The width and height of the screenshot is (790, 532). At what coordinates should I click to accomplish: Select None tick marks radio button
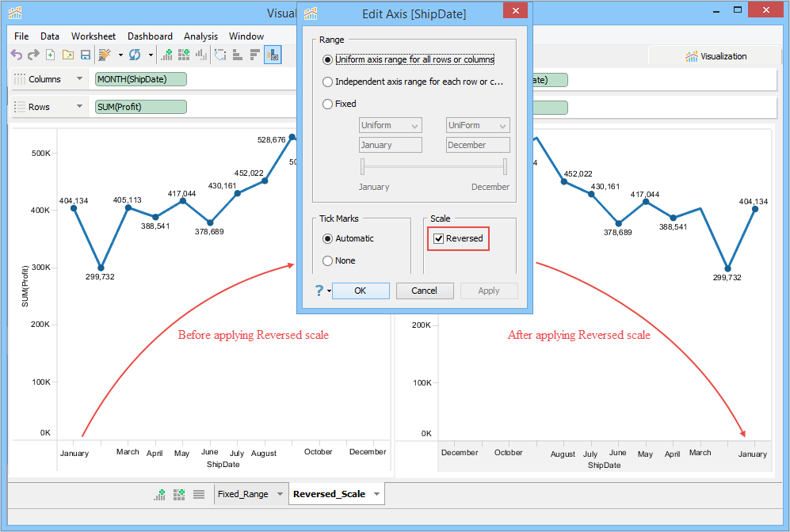[327, 260]
